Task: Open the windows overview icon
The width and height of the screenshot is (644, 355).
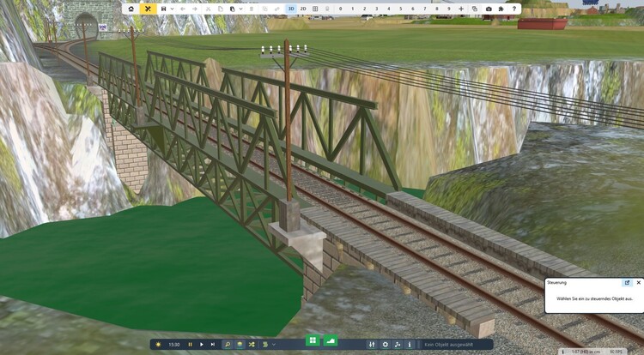Action: point(475,9)
